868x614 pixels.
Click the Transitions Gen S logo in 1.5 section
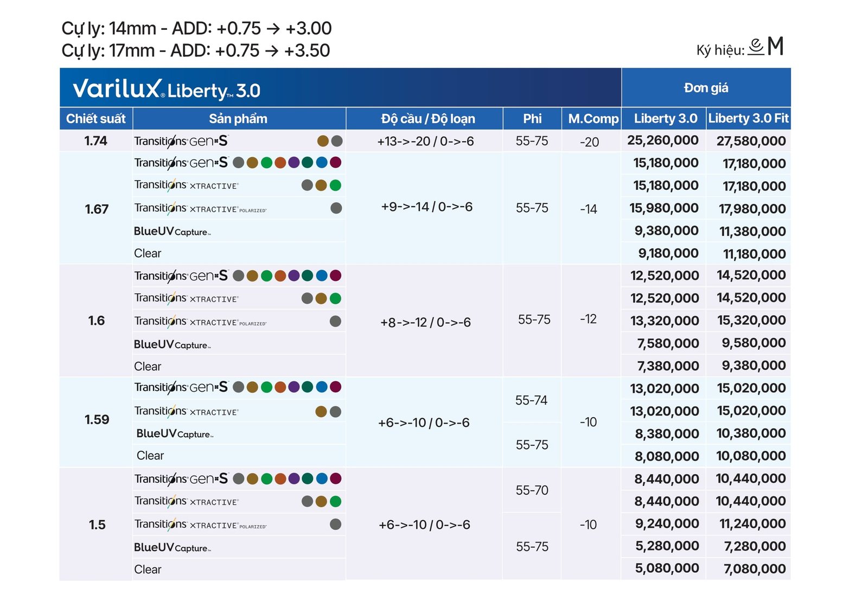(x=181, y=479)
